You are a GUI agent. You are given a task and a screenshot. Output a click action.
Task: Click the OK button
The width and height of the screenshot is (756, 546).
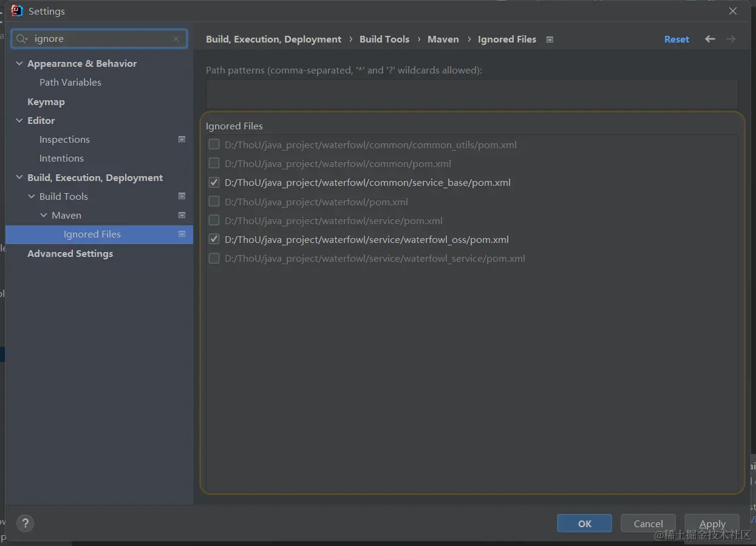pos(585,524)
